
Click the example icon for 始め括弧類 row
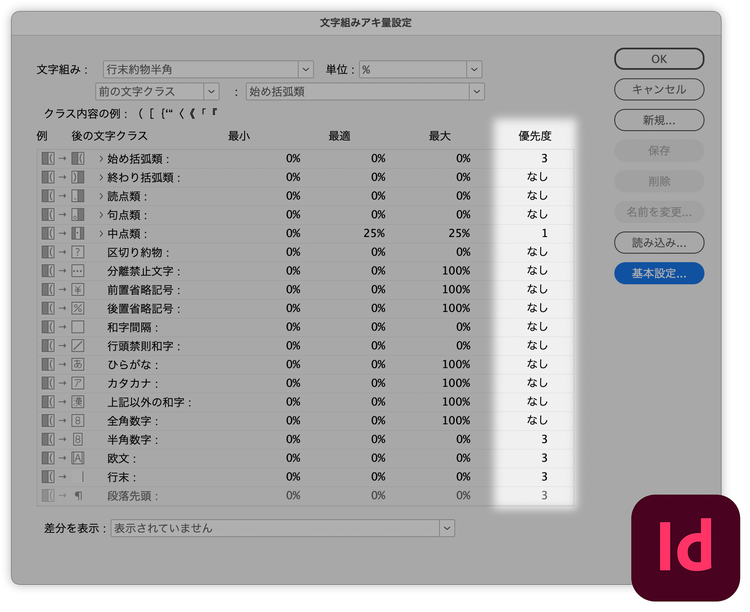click(77, 158)
